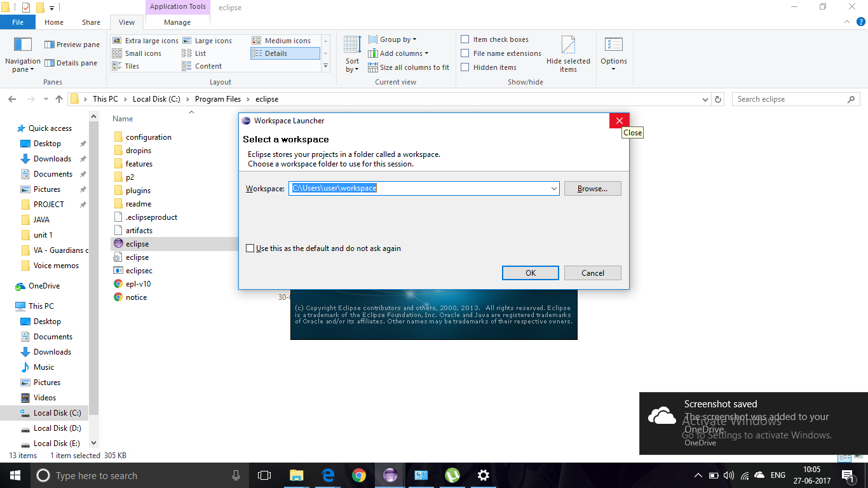Choose Small icons layout
The image size is (868, 488).
137,53
